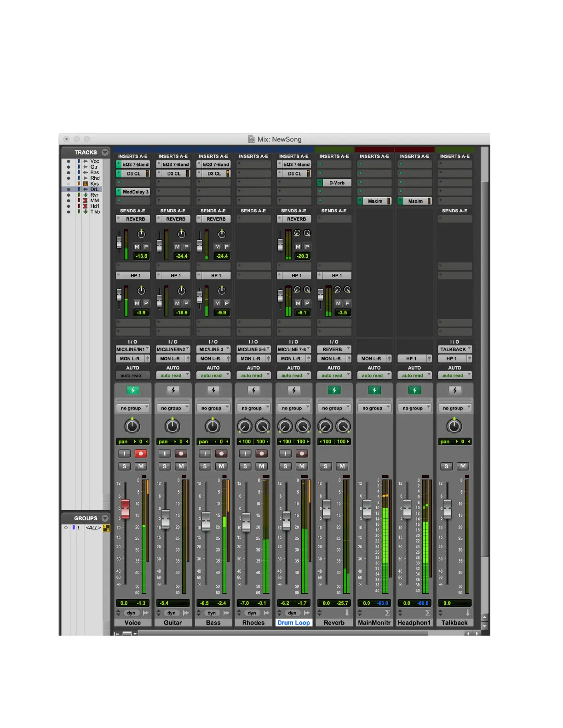
Task: Record-enable the Voice track
Action: coord(141,454)
